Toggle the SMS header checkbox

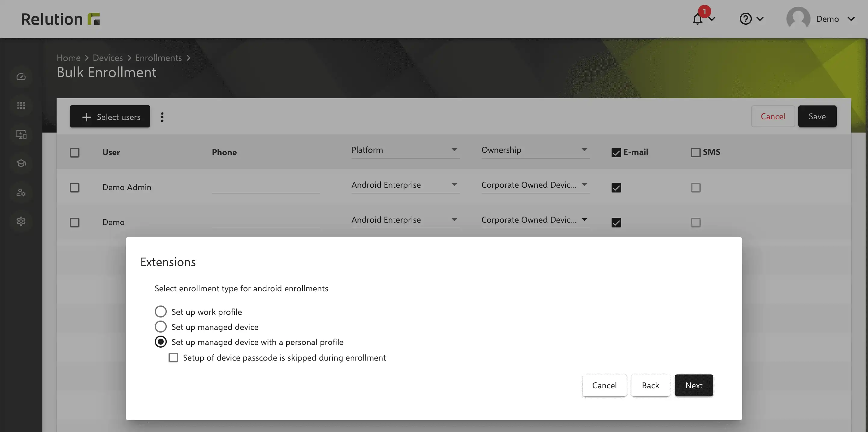(x=696, y=153)
